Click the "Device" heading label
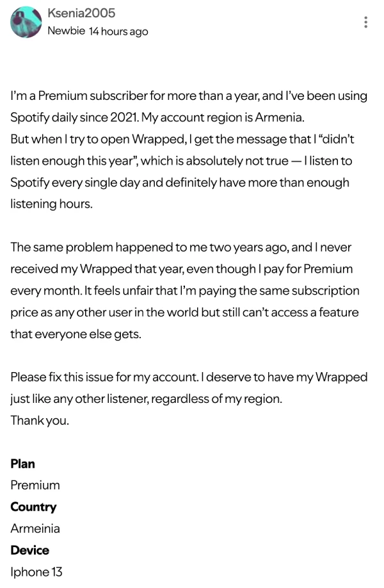The width and height of the screenshot is (384, 588). point(29,550)
